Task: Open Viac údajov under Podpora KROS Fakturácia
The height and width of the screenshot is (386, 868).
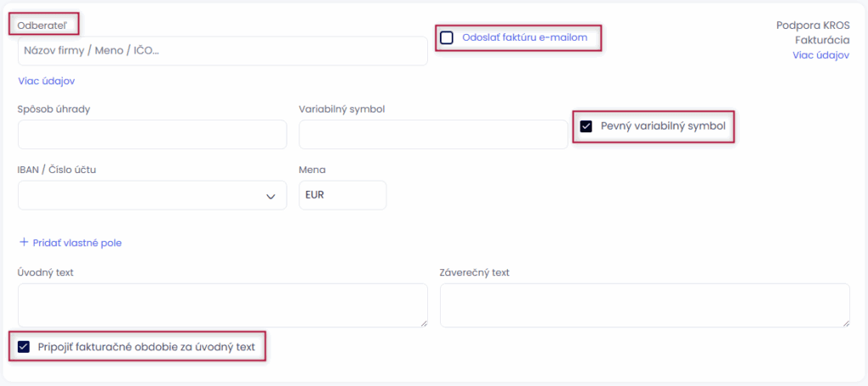Action: click(821, 54)
